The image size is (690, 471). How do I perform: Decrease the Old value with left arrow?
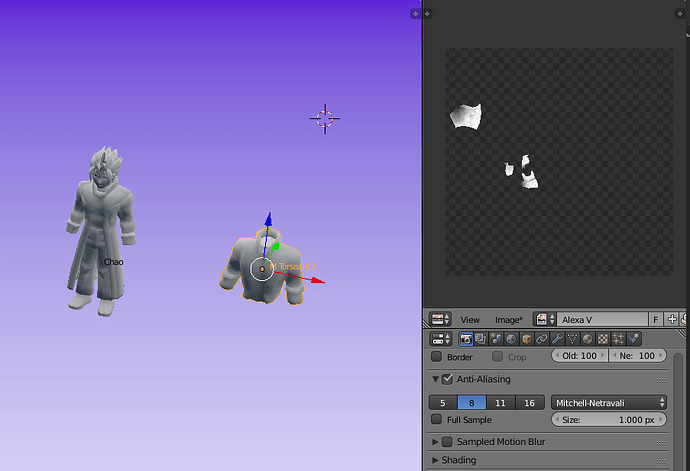tap(557, 356)
